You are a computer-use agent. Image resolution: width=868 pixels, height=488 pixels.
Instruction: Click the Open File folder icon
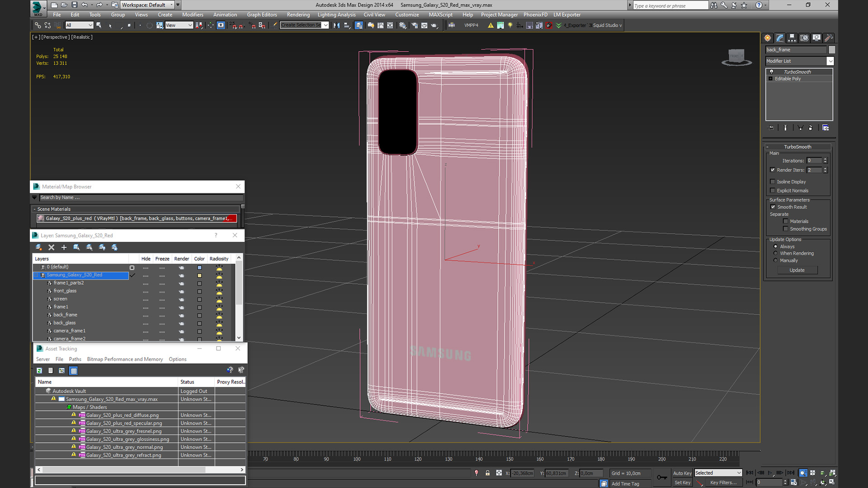pos(64,5)
